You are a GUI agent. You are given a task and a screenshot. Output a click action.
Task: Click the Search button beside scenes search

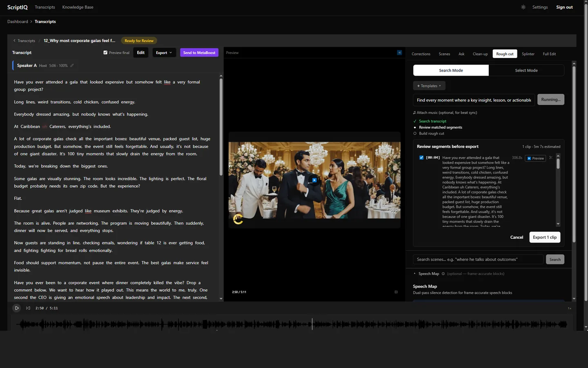(x=555, y=259)
